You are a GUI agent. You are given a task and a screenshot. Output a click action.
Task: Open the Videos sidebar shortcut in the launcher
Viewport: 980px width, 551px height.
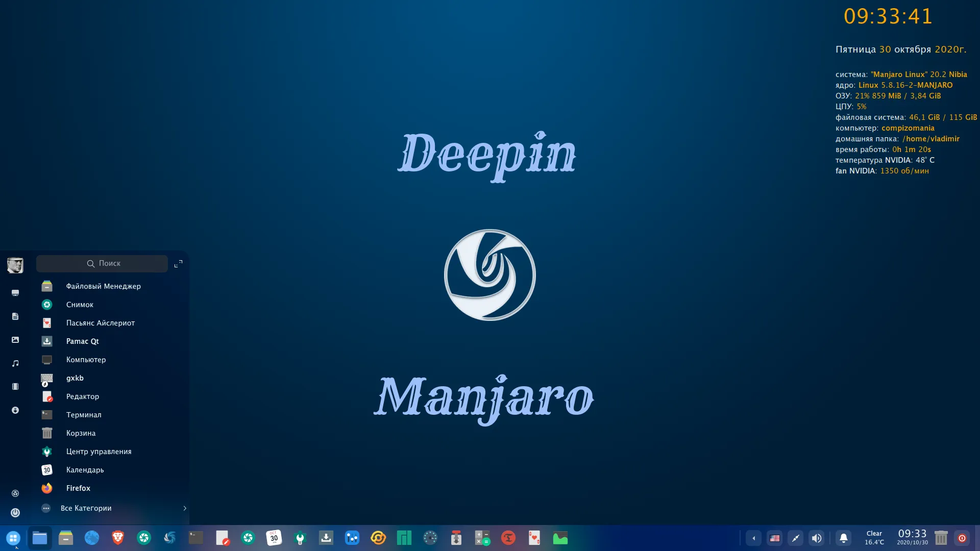click(x=15, y=387)
